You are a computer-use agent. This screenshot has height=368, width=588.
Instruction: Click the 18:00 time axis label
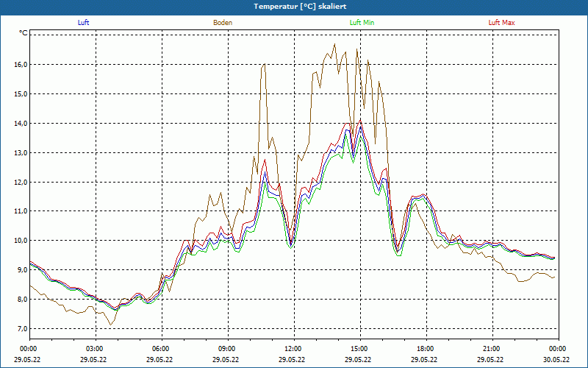pyautogui.click(x=426, y=349)
